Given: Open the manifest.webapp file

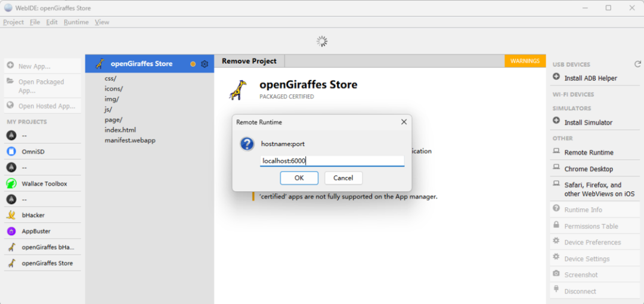Looking at the screenshot, I should (130, 140).
